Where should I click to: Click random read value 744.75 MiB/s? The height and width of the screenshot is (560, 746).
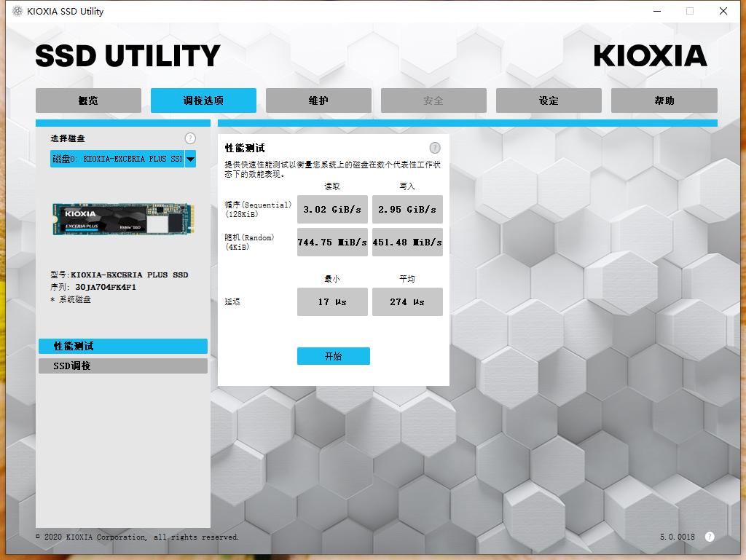pyautogui.click(x=332, y=242)
